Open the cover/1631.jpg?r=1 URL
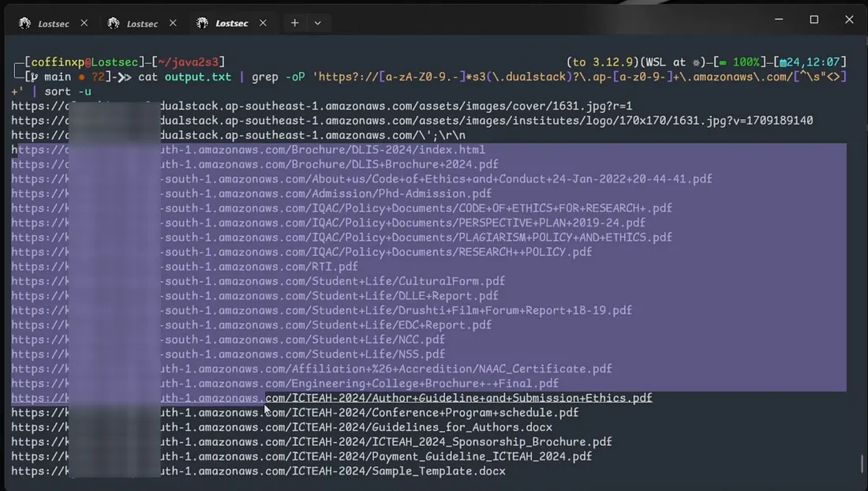 pos(321,106)
